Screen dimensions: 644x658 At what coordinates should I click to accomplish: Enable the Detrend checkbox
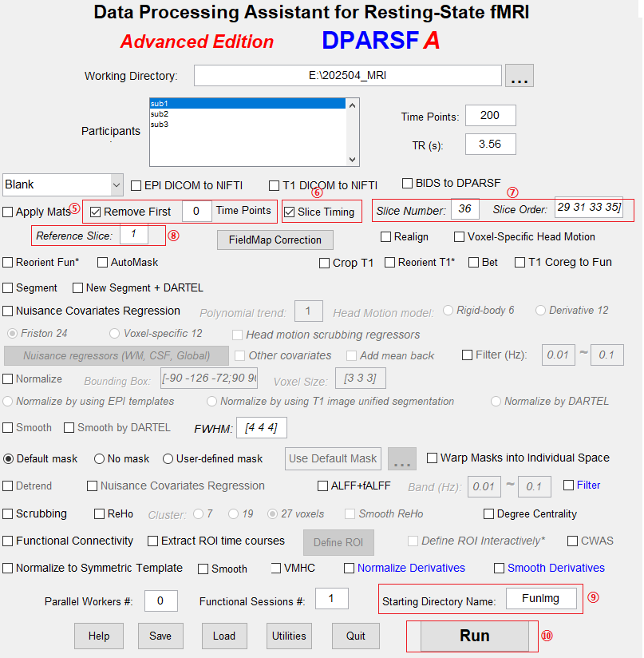(x=7, y=486)
